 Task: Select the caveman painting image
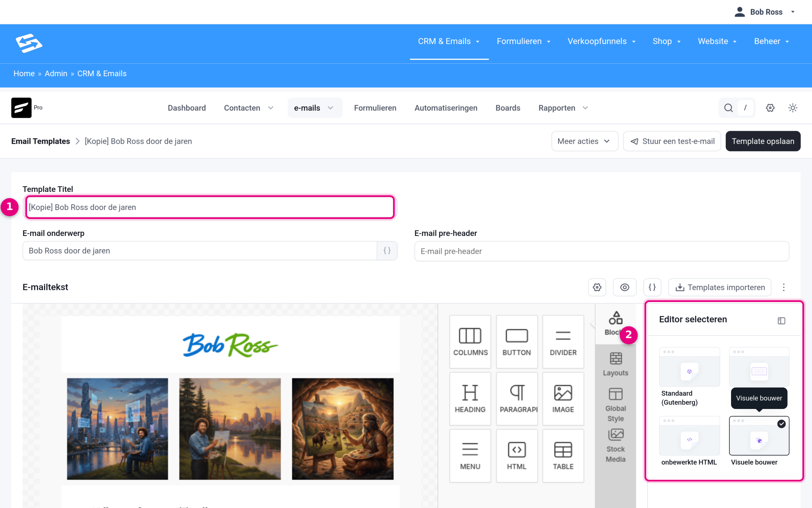coord(343,429)
